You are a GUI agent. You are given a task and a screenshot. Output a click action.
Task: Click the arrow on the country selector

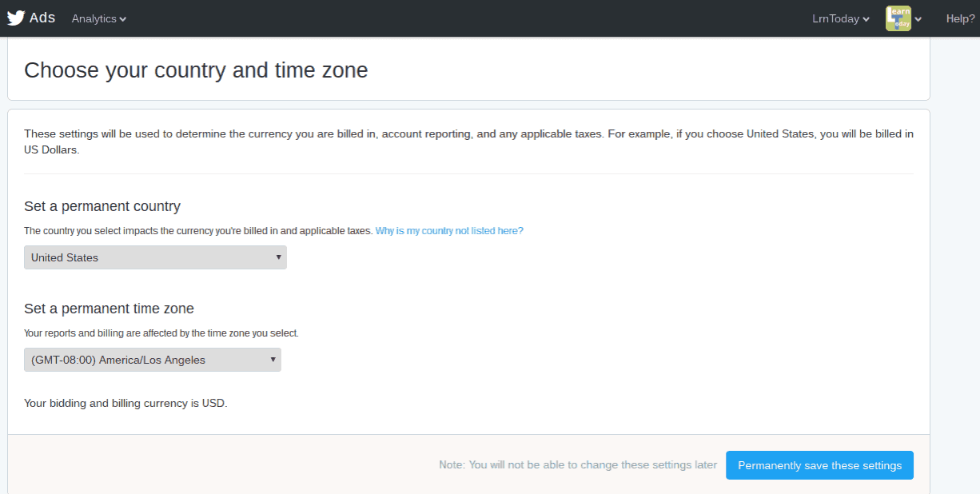point(278,257)
